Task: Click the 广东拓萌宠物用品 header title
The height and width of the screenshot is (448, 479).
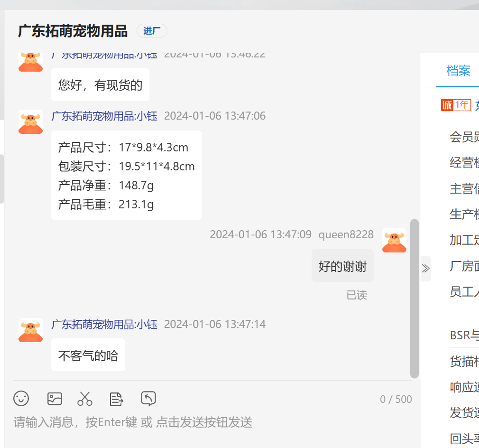Action: pos(73,31)
